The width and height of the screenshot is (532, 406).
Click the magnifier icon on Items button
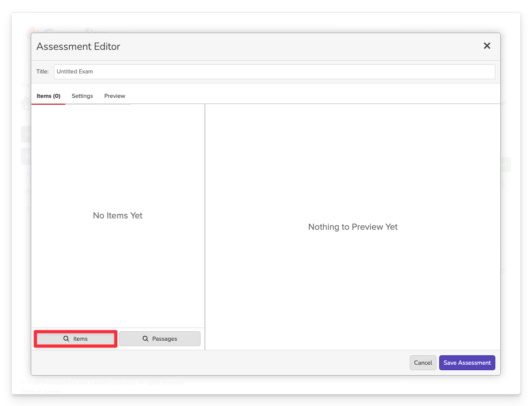click(x=66, y=339)
